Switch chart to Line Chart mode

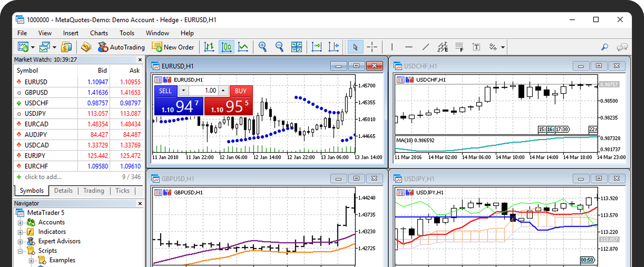pyautogui.click(x=243, y=47)
